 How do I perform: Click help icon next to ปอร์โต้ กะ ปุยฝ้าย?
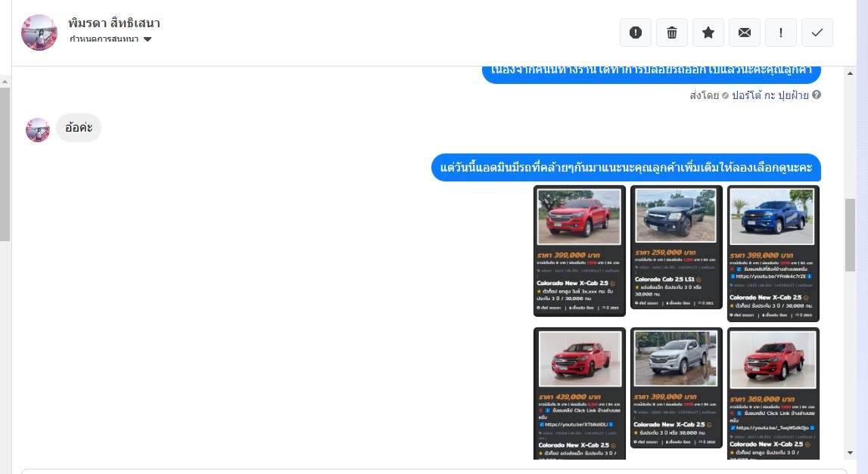pos(817,95)
